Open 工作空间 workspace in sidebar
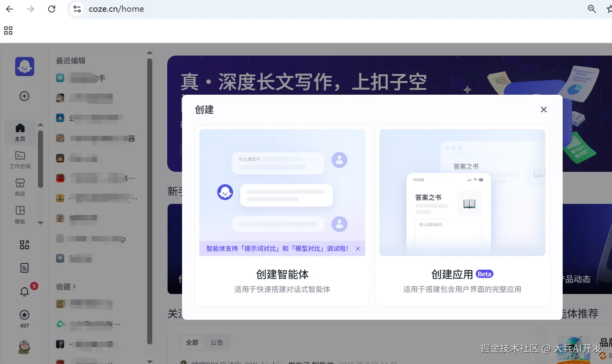Viewport: 612px width, 364px height. pos(20,160)
